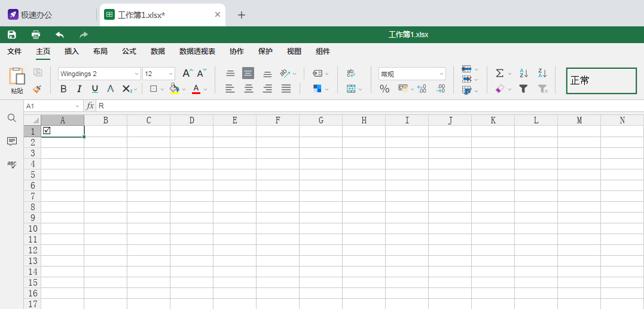
Task: Click the Print icon
Action: pyautogui.click(x=36, y=35)
